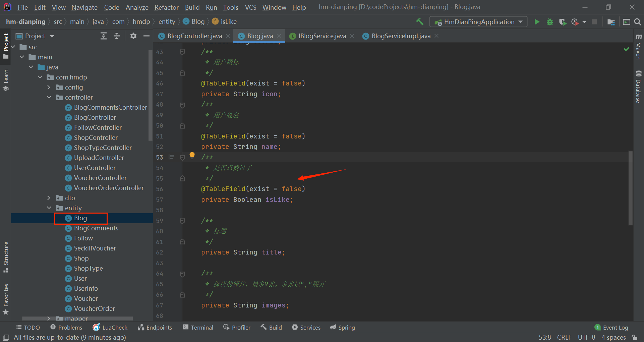This screenshot has height=342, width=644.
Task: Start debugging with the bug icon
Action: click(550, 22)
